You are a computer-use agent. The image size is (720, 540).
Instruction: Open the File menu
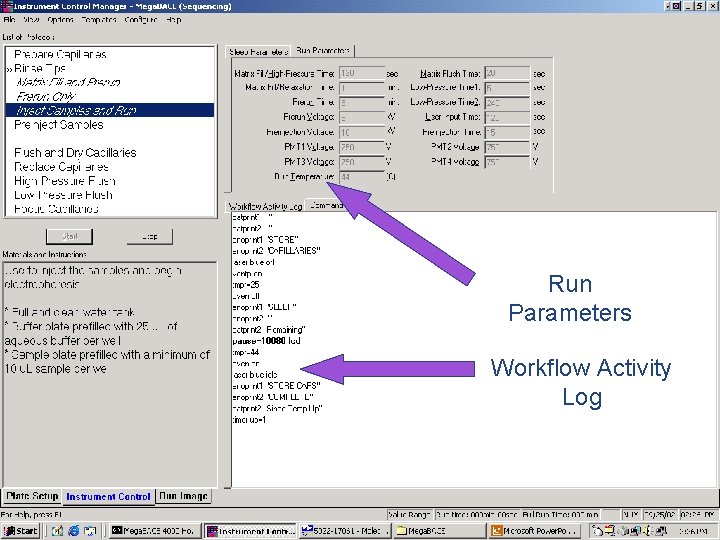coord(9,20)
